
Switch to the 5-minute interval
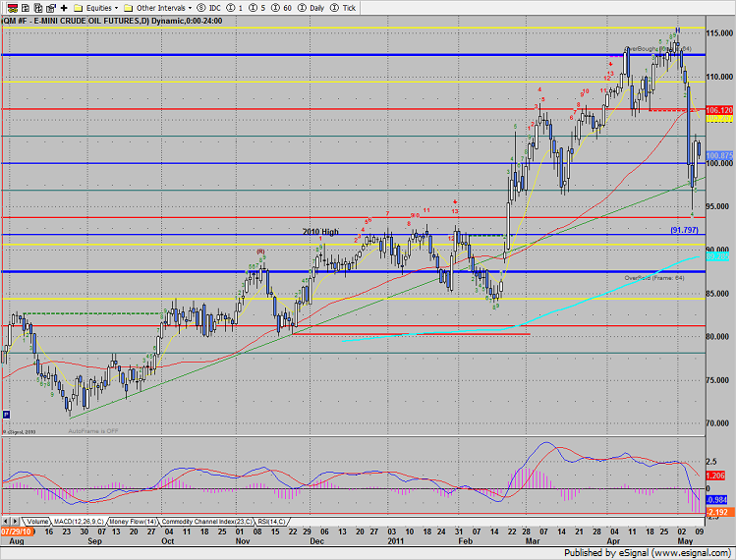click(x=256, y=8)
